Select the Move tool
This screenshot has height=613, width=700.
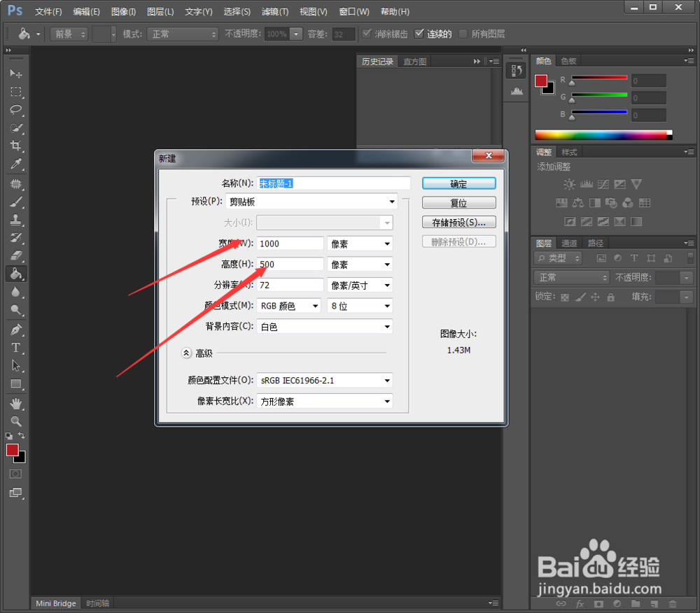[15, 73]
